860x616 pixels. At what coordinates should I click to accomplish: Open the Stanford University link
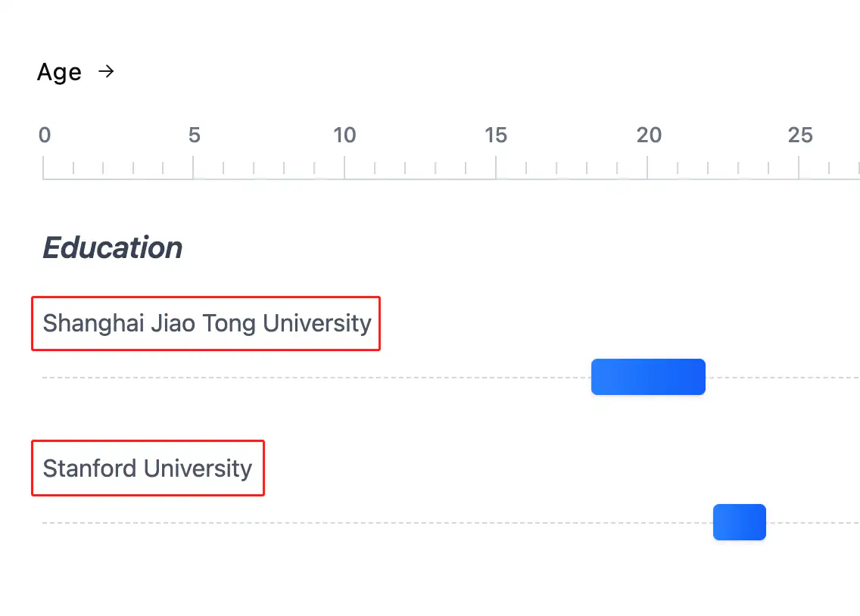pos(148,468)
